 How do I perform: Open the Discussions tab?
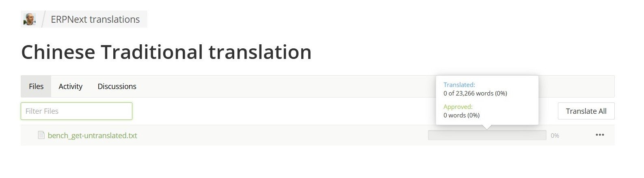coord(117,86)
